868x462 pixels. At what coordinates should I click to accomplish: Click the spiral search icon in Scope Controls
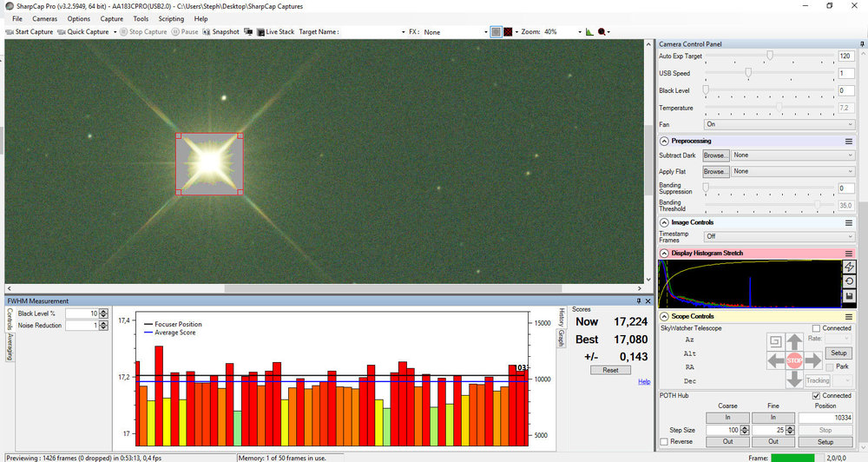pos(774,341)
